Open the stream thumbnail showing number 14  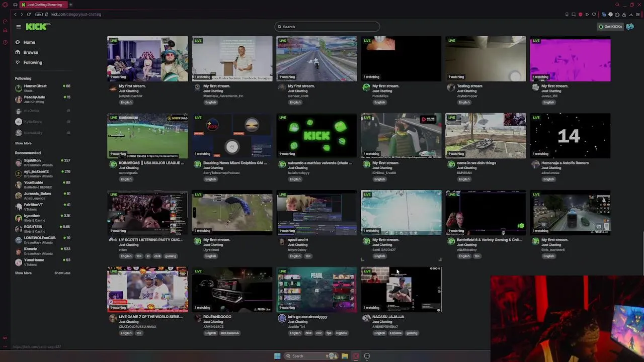(570, 135)
